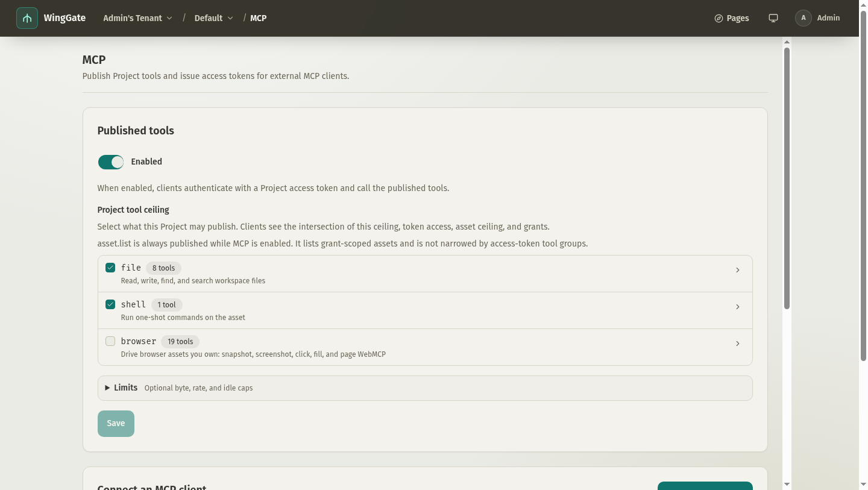Viewport: 868px width, 490px height.
Task: Click the 'shell' group name label
Action: tap(133, 304)
